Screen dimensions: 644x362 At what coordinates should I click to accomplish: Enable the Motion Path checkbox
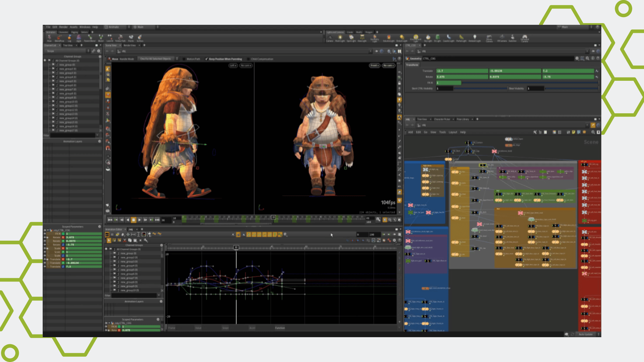(184, 59)
